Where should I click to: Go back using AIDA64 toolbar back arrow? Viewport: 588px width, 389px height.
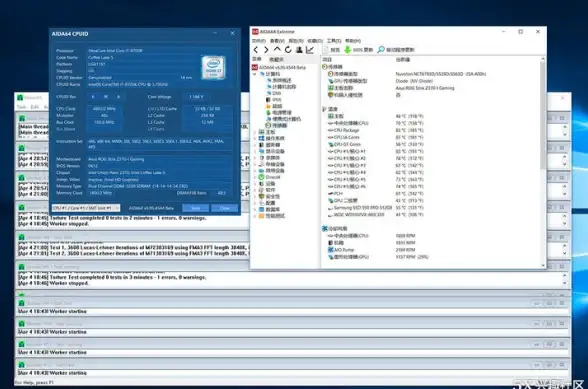pos(256,50)
